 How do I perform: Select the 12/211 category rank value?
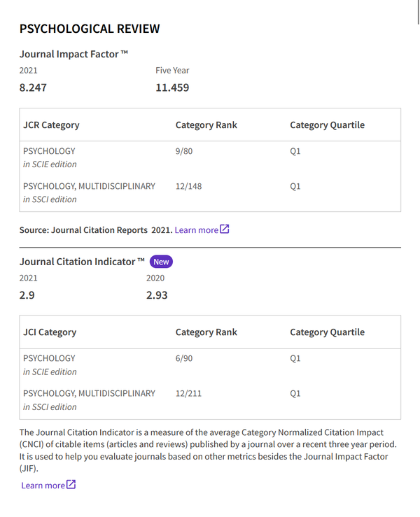pos(188,393)
